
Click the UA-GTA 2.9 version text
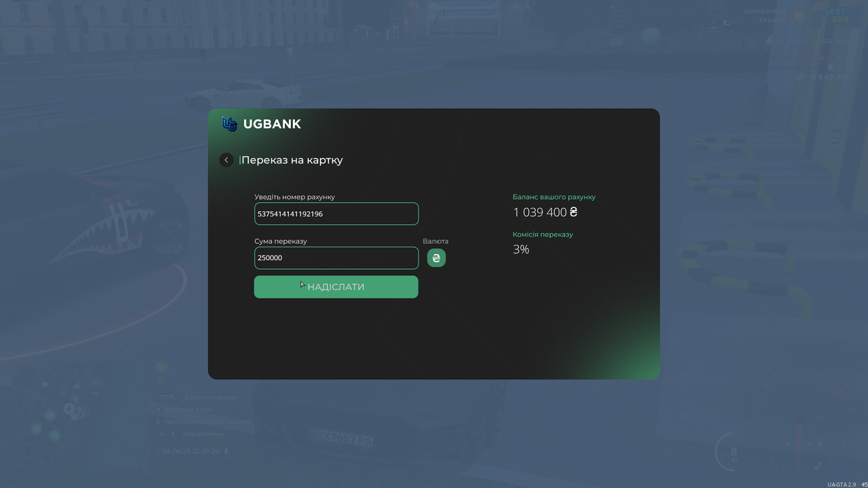(842, 485)
